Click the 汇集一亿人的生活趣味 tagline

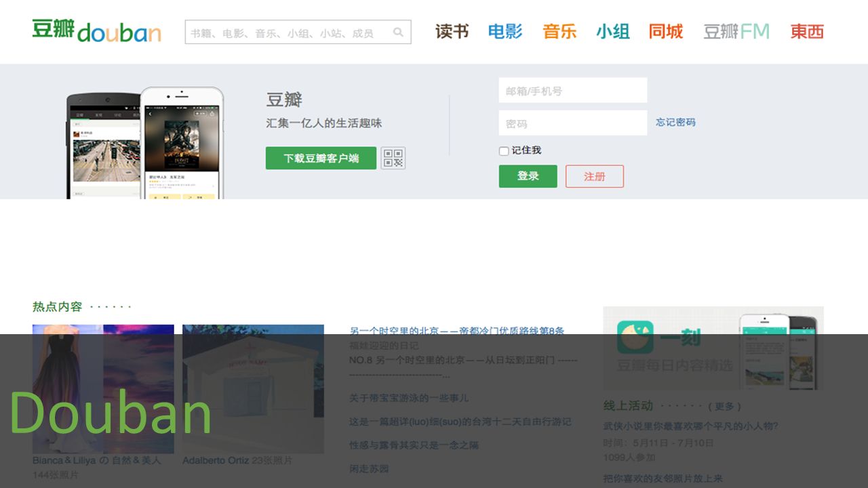point(324,123)
